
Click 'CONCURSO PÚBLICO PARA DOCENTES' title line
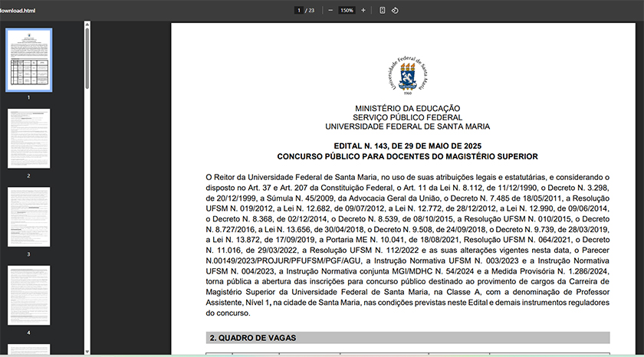pyautogui.click(x=407, y=156)
